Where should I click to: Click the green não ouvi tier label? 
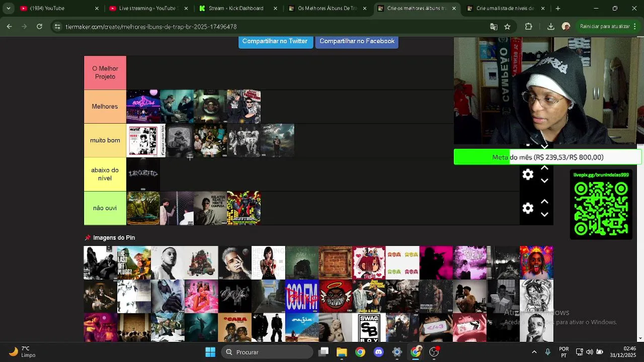click(105, 208)
